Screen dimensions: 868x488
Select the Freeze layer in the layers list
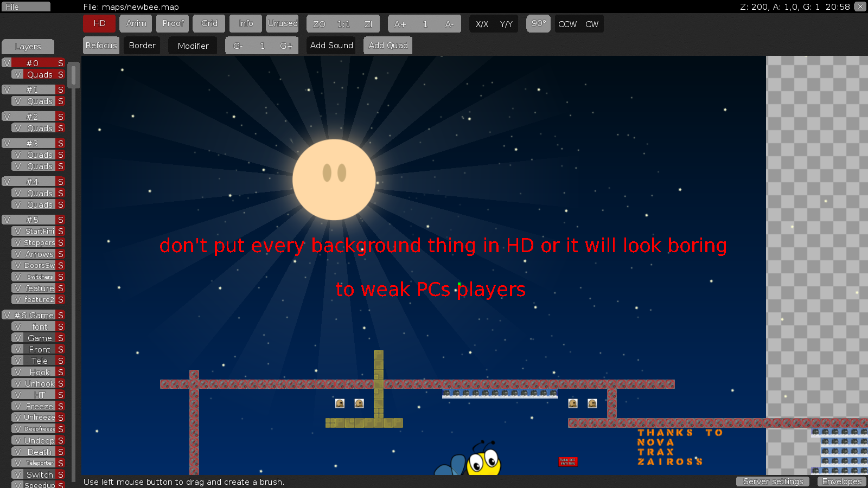click(38, 406)
